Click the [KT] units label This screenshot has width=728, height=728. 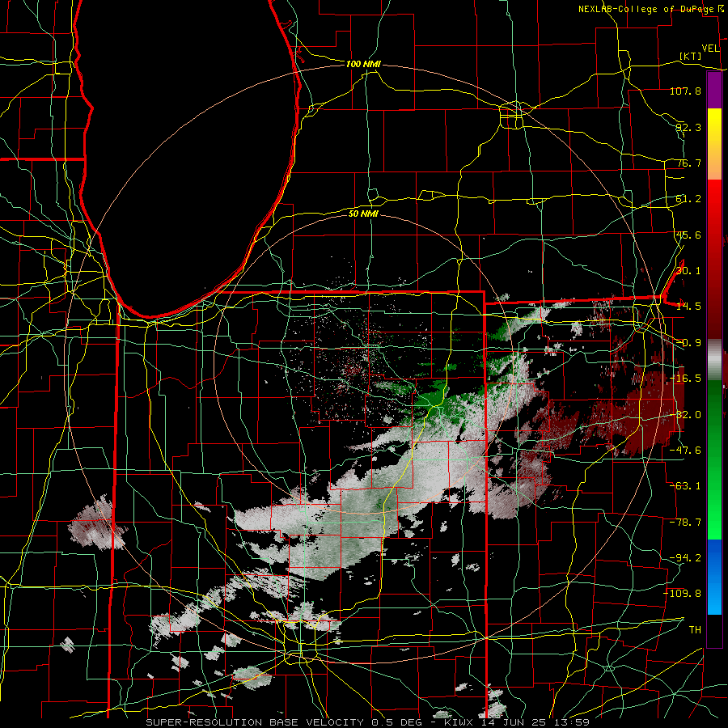(691, 56)
